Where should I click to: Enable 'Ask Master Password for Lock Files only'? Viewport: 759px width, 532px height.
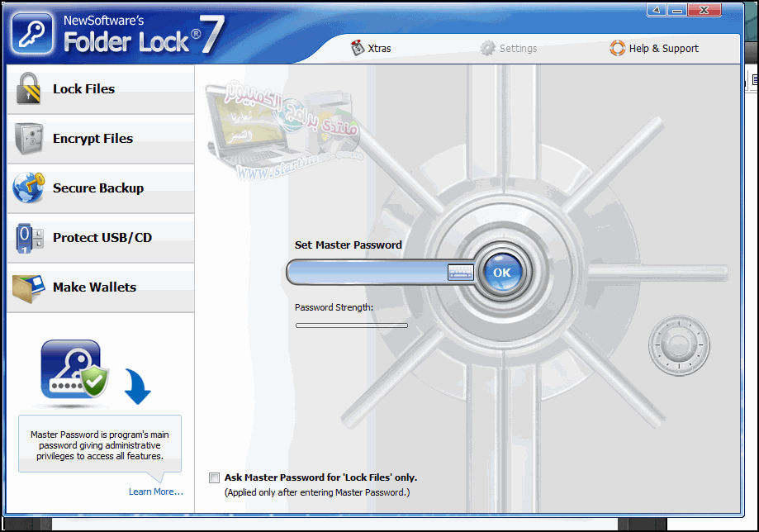coord(214,477)
